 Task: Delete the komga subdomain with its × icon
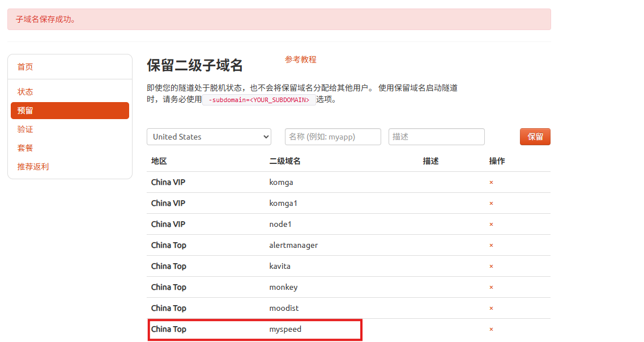491,183
